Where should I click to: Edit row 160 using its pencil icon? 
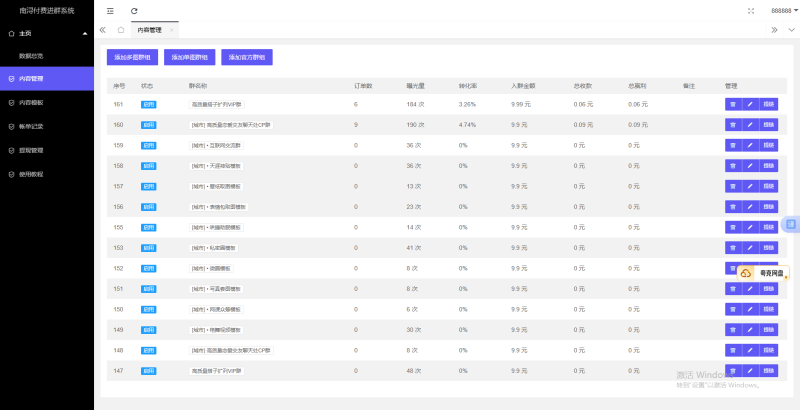[x=750, y=124]
